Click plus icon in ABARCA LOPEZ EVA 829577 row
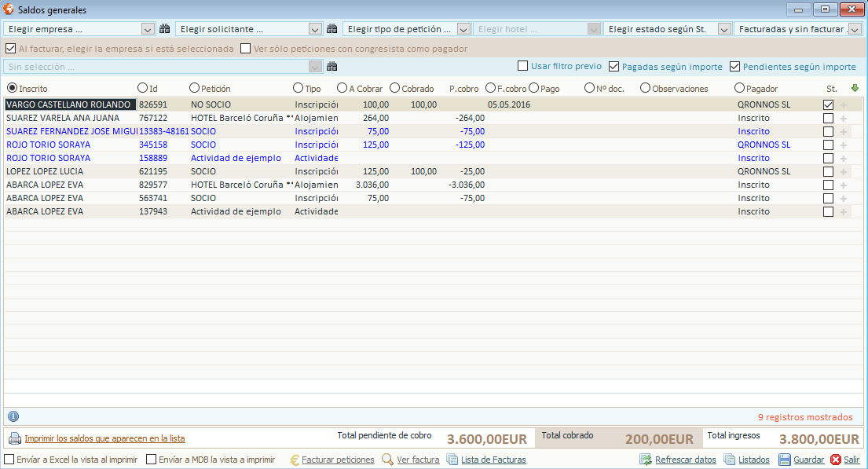Image resolution: width=868 pixels, height=469 pixels. 843,185
